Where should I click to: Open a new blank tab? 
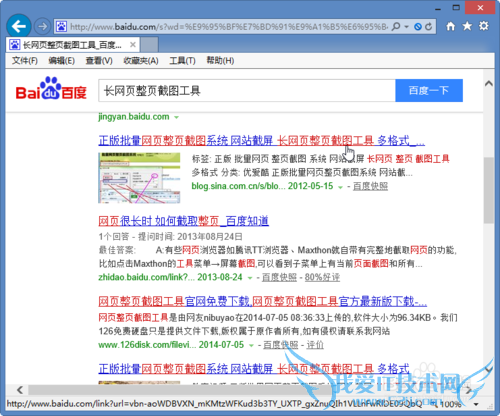pos(149,45)
